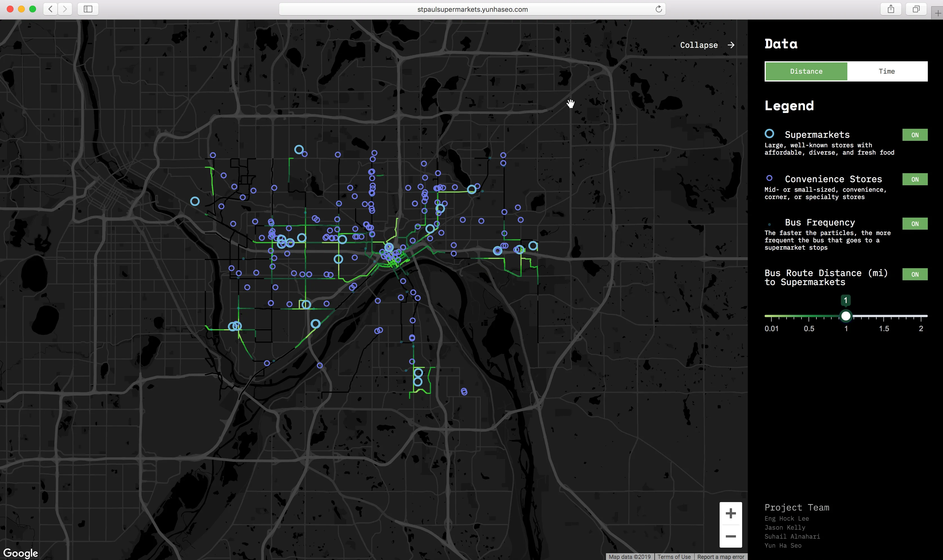Image resolution: width=943 pixels, height=560 pixels.
Task: Click the 'Project Team' heading
Action: pyautogui.click(x=796, y=507)
